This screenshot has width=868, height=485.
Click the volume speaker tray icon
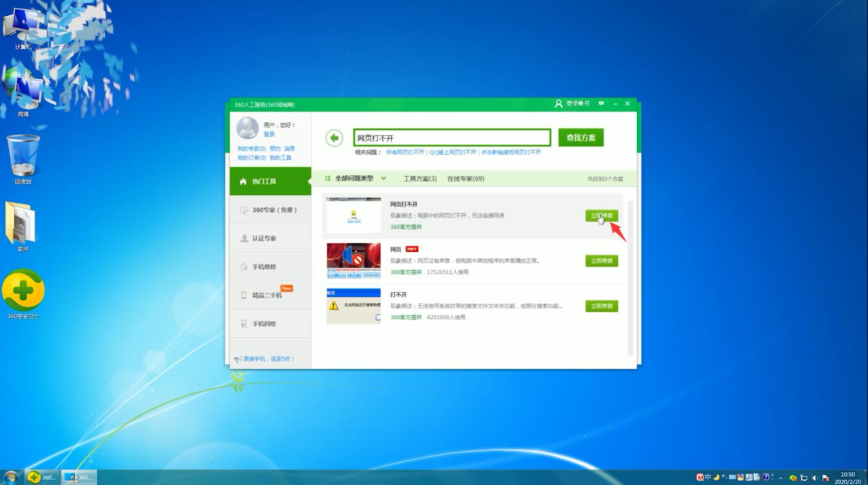click(814, 478)
